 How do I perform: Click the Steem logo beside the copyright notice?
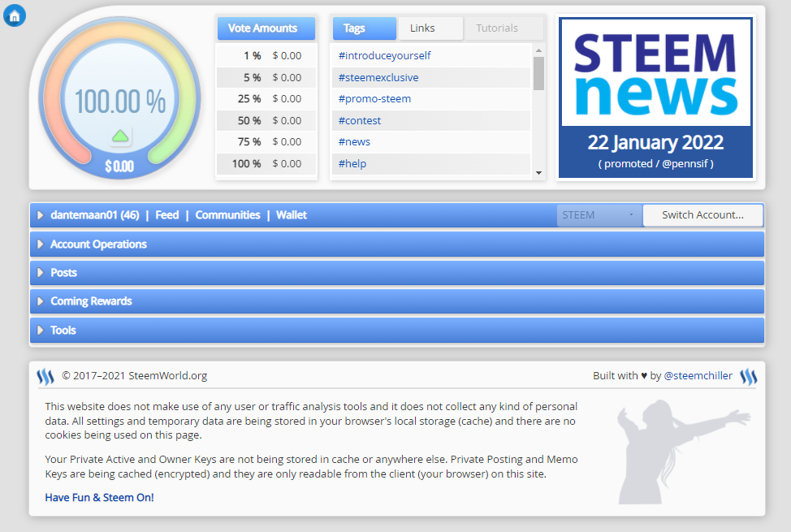(x=45, y=376)
